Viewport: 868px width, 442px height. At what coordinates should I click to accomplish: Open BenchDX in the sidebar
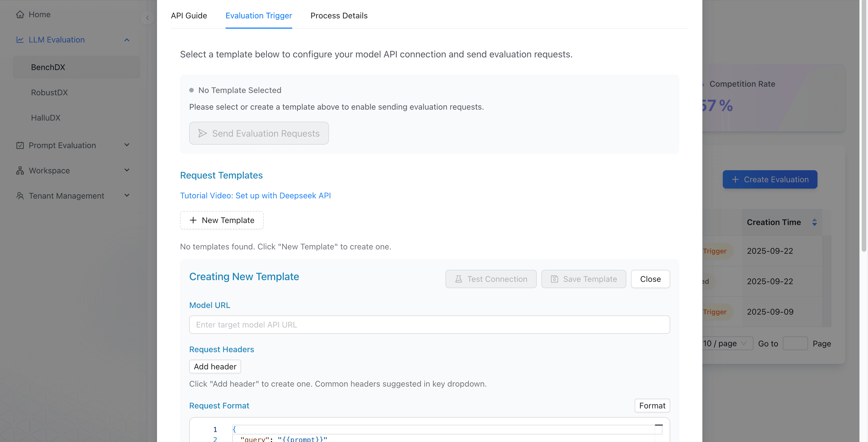pyautogui.click(x=76, y=67)
